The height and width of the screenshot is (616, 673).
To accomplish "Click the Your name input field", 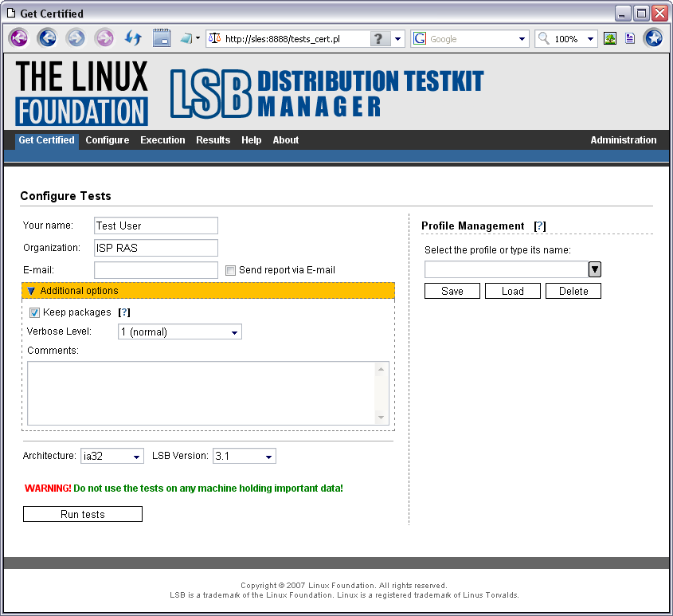I will 156,226.
